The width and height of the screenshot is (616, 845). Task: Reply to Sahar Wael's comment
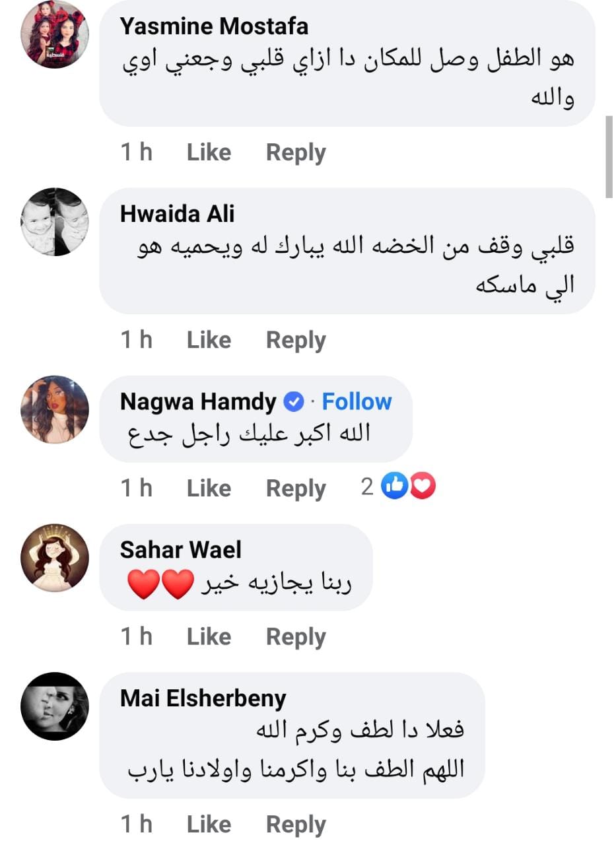point(296,637)
